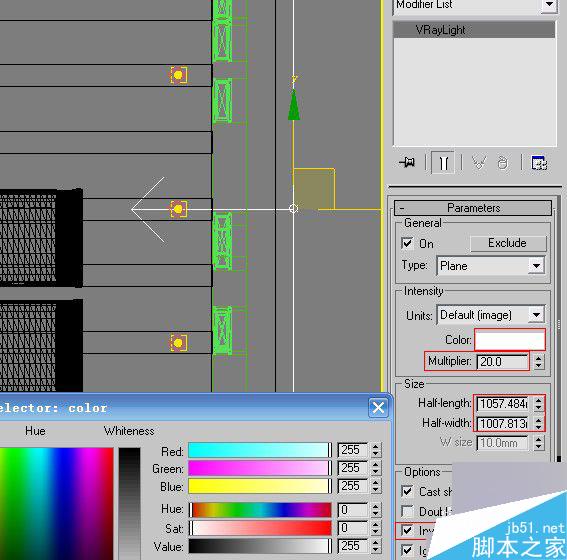Screen dimensions: 567x560
Task: Click the Green spinner arrows
Action: point(376,468)
